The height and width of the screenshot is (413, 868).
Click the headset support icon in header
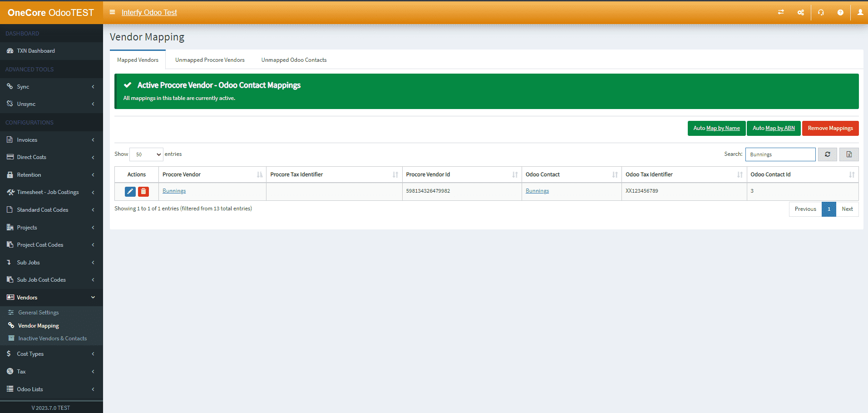point(821,12)
